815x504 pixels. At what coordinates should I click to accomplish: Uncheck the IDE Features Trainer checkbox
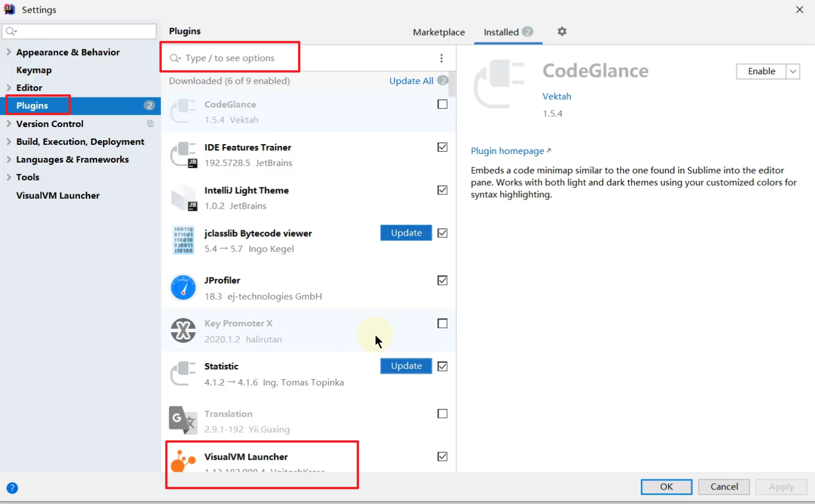tap(442, 147)
